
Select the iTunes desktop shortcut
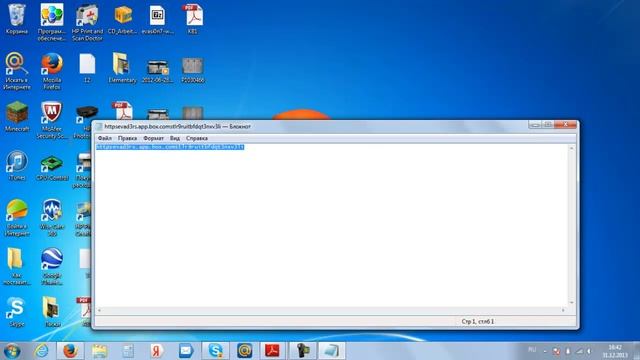coord(17,166)
